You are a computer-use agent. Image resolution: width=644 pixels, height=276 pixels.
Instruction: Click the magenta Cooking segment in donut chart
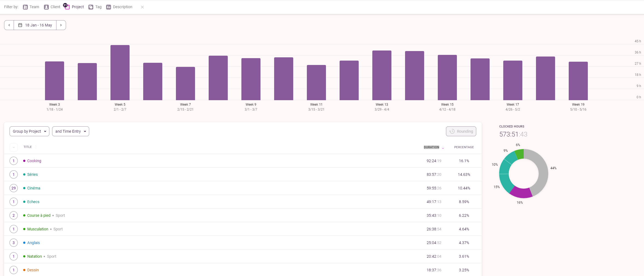520,193
